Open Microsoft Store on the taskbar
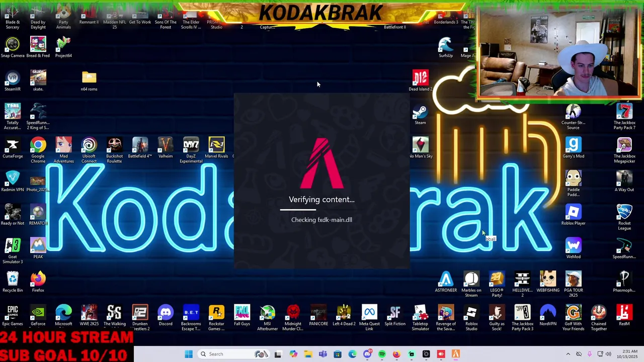This screenshot has width=644, height=362. pyautogui.click(x=338, y=354)
